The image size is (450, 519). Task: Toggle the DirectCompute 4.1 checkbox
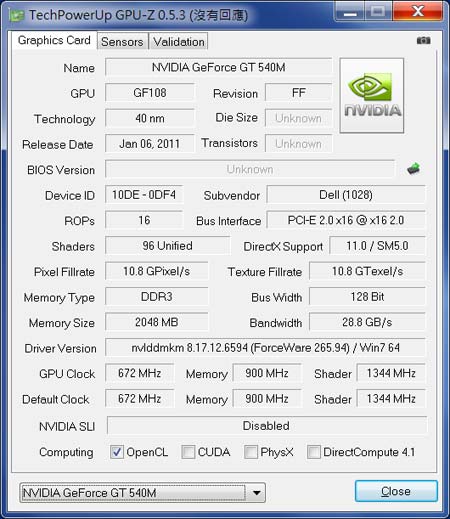tap(314, 452)
